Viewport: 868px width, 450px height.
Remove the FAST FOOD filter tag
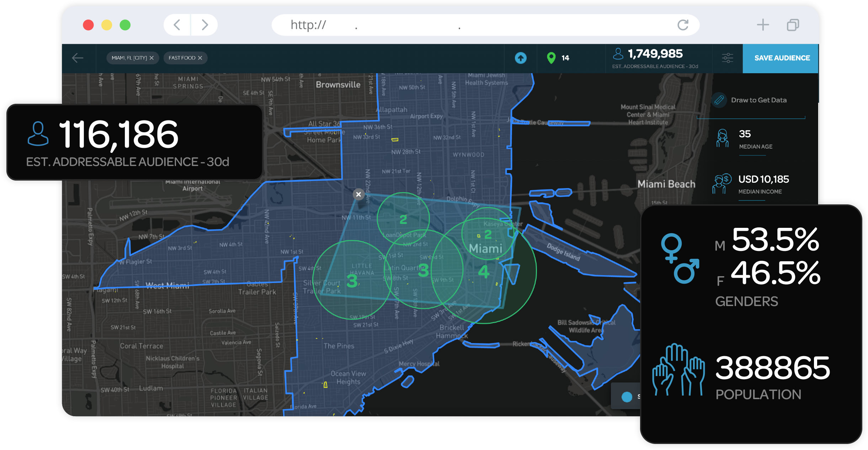pyautogui.click(x=200, y=58)
